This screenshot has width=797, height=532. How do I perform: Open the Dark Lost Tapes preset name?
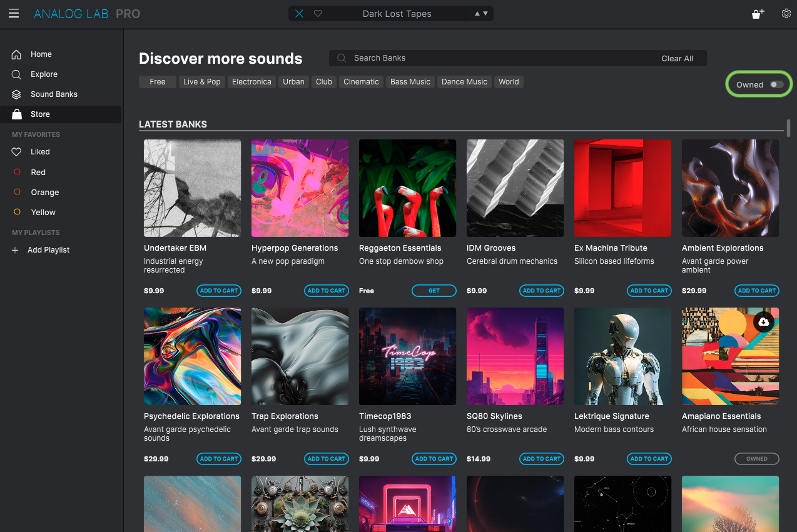(x=397, y=14)
